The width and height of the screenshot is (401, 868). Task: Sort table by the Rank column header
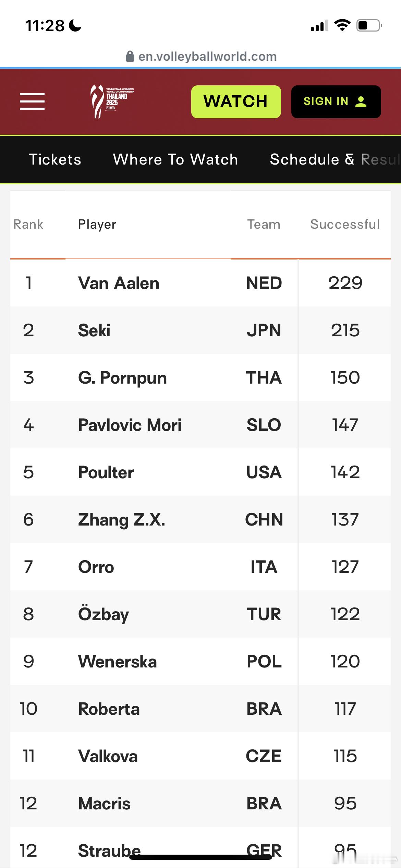pos(28,224)
